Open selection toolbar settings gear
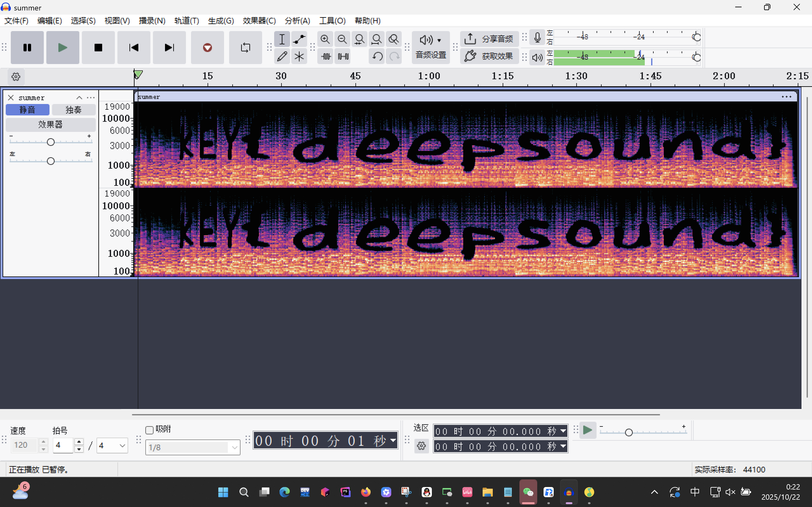The image size is (812, 507). (421, 446)
